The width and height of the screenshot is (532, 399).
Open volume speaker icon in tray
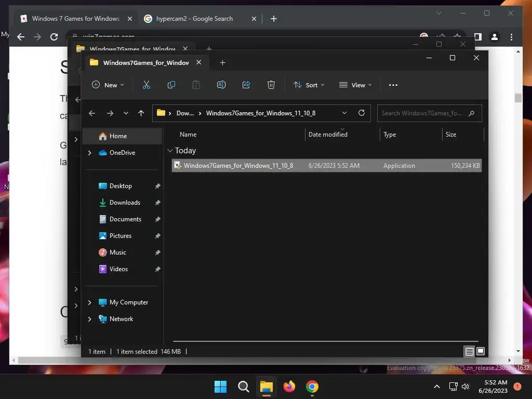click(465, 387)
